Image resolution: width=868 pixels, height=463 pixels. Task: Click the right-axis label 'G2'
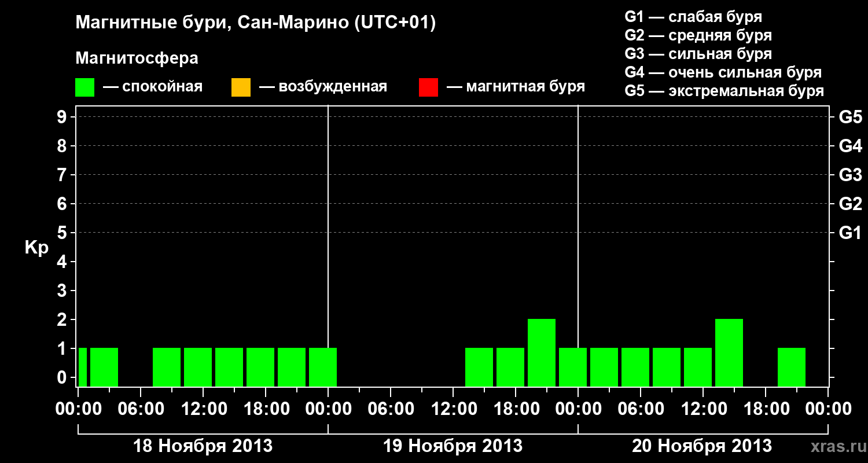click(x=850, y=204)
